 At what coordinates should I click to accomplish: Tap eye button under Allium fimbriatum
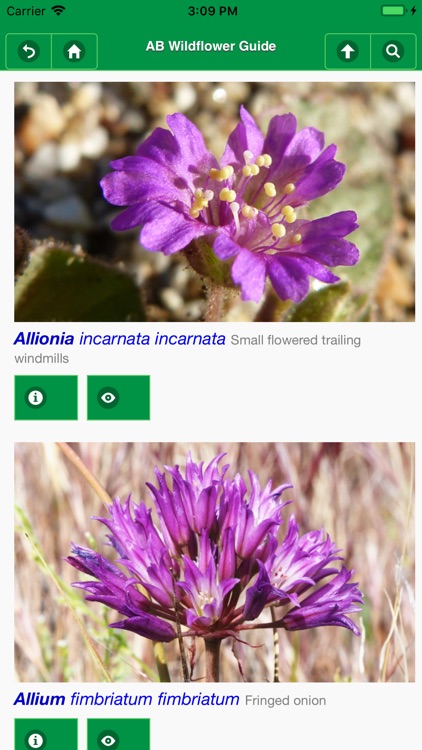(x=118, y=734)
